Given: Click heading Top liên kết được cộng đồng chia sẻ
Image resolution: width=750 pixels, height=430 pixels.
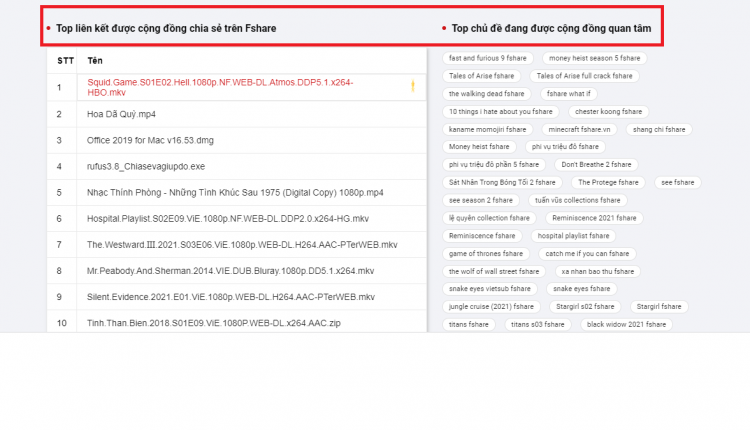Looking at the screenshot, I should tap(166, 29).
